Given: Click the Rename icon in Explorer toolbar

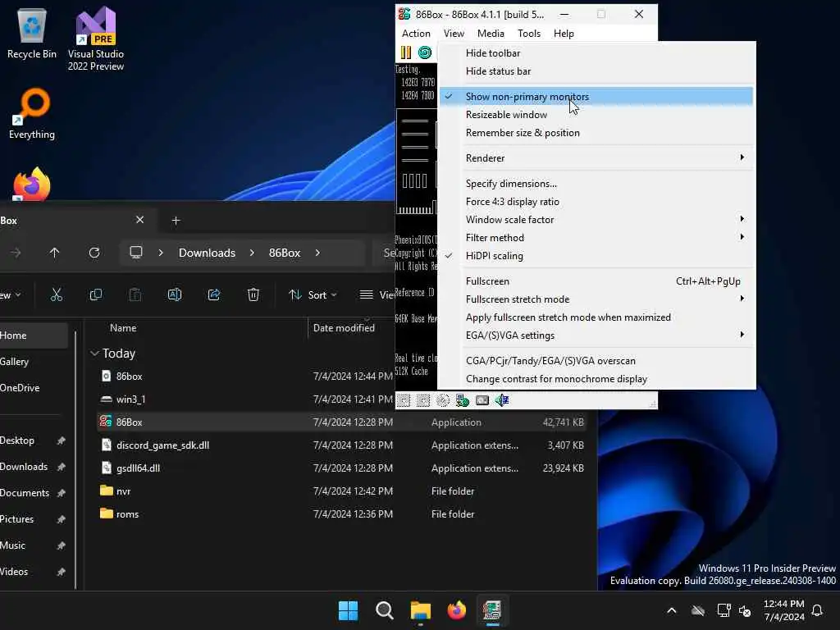Looking at the screenshot, I should (x=175, y=294).
